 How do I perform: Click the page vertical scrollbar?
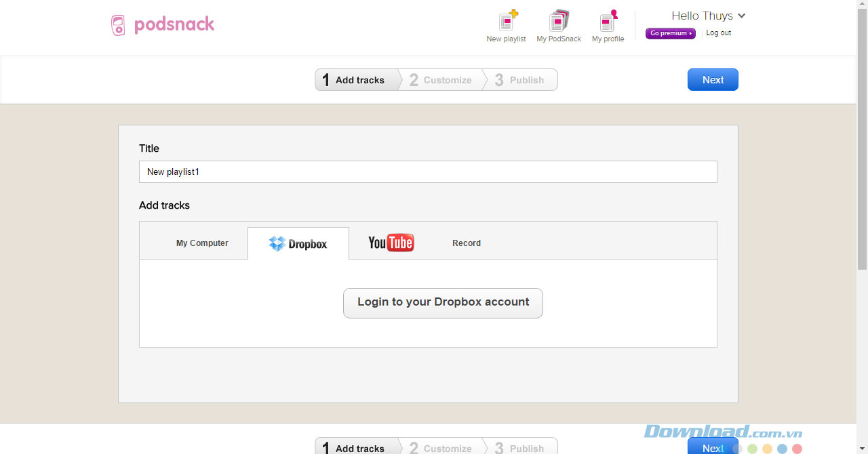click(862, 136)
